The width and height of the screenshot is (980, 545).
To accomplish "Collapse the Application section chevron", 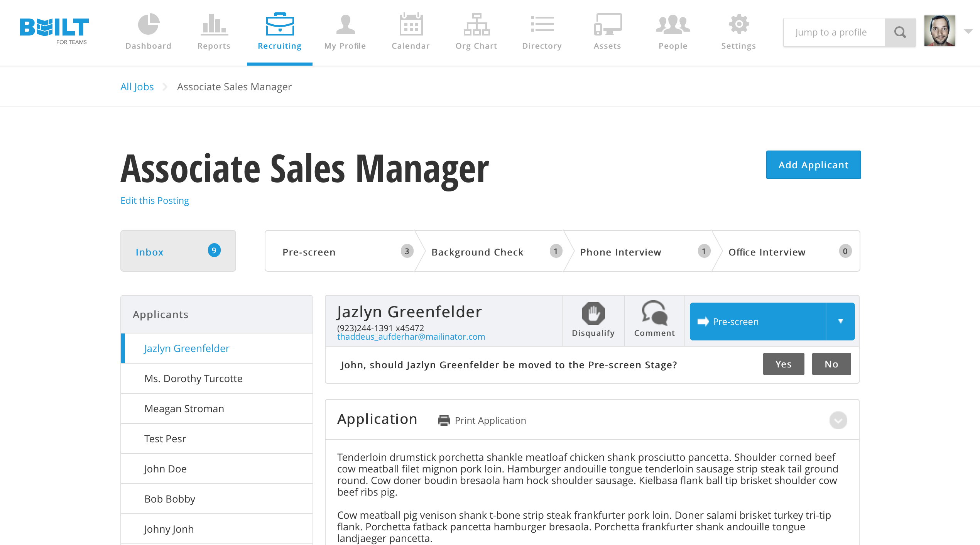I will tap(838, 420).
